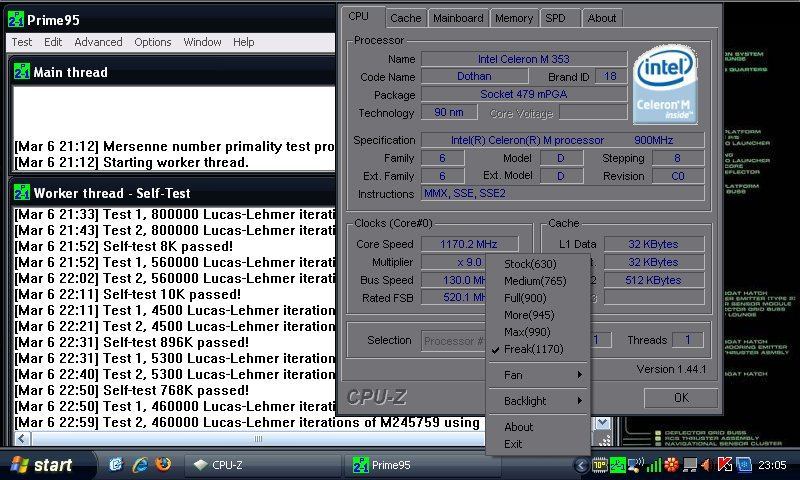The height and width of the screenshot is (480, 800).
Task: Open the Advanced menu in Prime95
Action: [98, 42]
